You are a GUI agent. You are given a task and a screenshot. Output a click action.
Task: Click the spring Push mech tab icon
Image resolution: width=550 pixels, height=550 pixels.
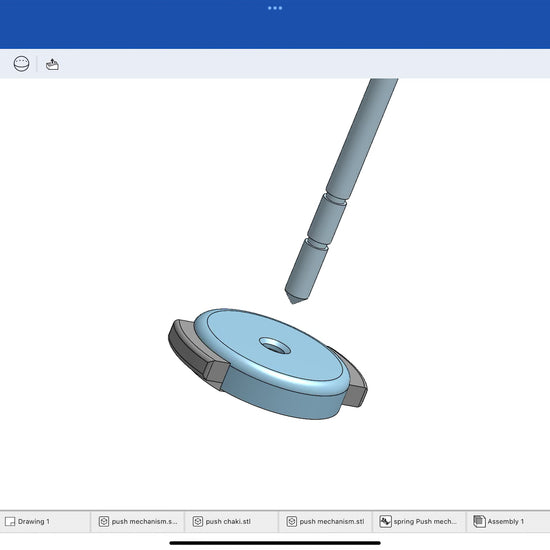tap(385, 522)
